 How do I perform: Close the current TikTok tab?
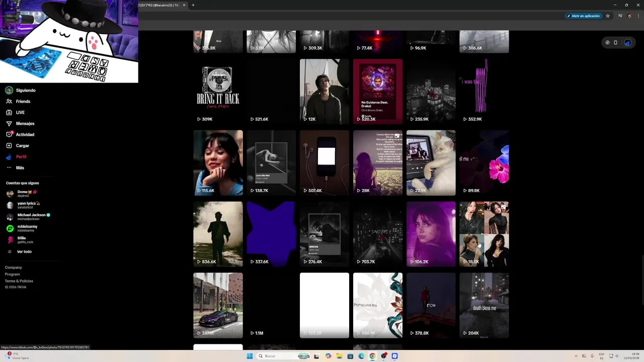click(x=184, y=5)
